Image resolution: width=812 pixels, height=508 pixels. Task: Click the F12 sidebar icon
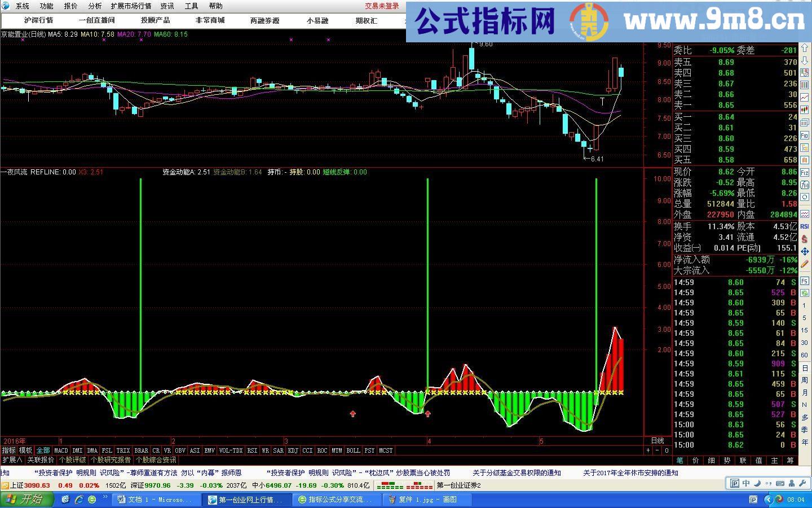pos(804,172)
